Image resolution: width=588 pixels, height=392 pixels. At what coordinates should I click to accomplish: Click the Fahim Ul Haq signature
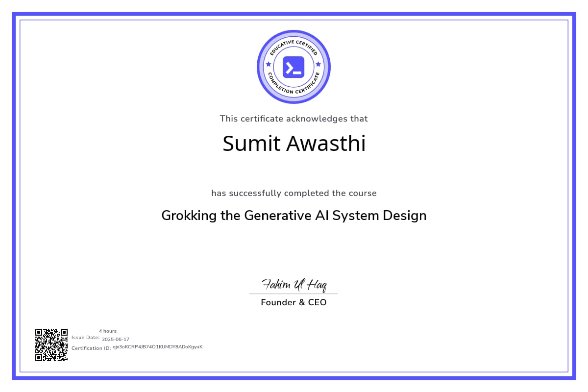click(294, 284)
